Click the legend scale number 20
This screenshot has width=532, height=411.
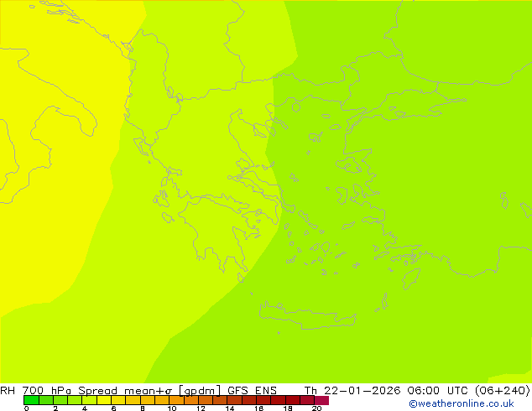[317, 408]
